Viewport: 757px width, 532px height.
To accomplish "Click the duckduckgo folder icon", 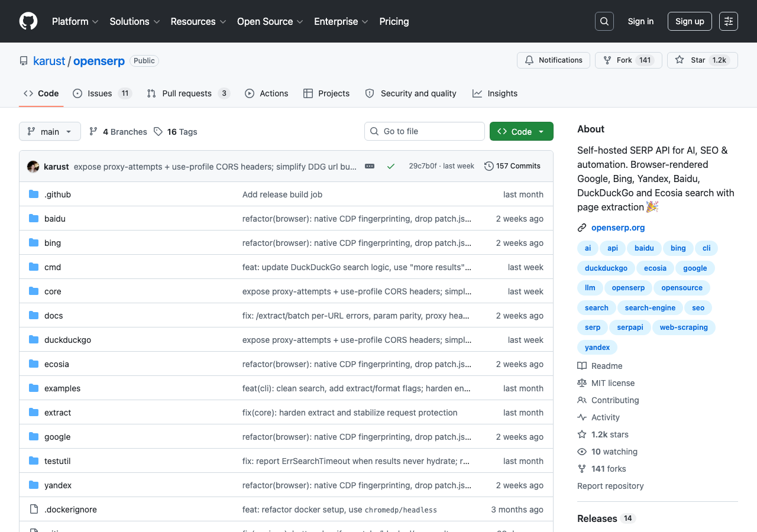I will [34, 340].
